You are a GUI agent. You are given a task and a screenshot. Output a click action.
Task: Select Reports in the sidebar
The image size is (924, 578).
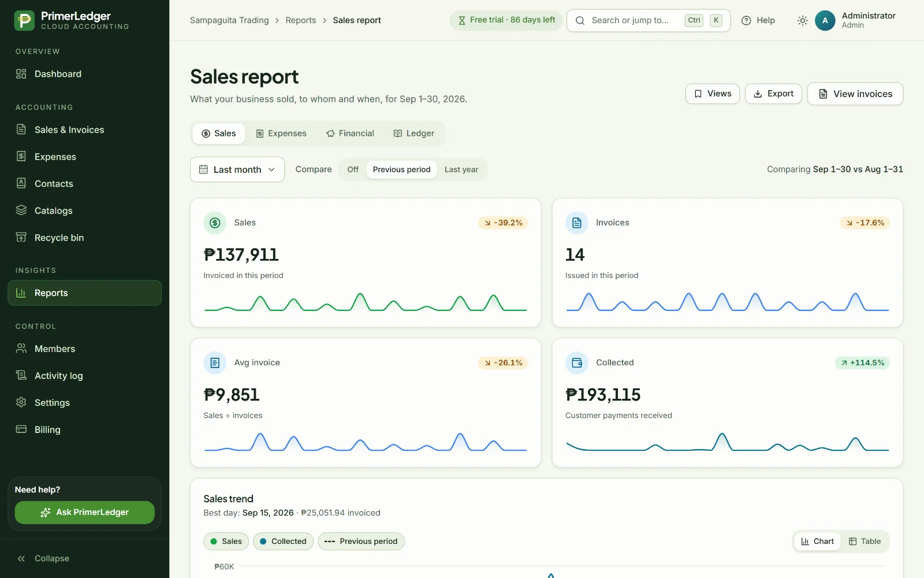[x=84, y=293]
